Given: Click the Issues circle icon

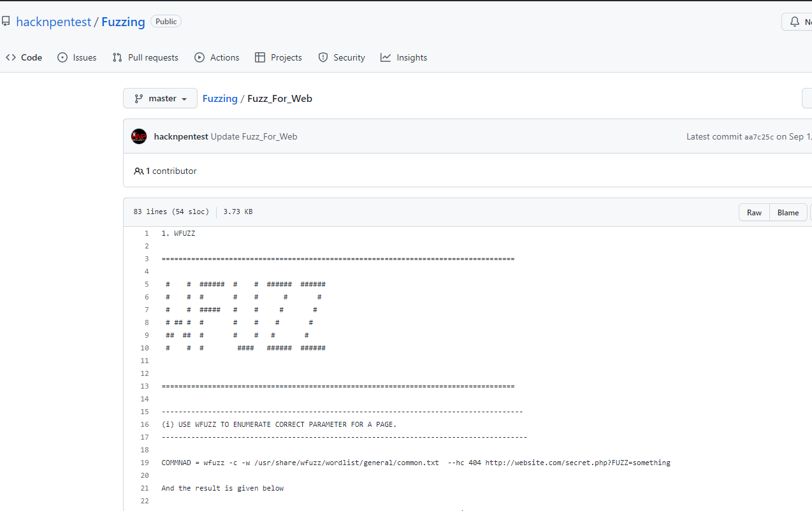Looking at the screenshot, I should (x=62, y=57).
